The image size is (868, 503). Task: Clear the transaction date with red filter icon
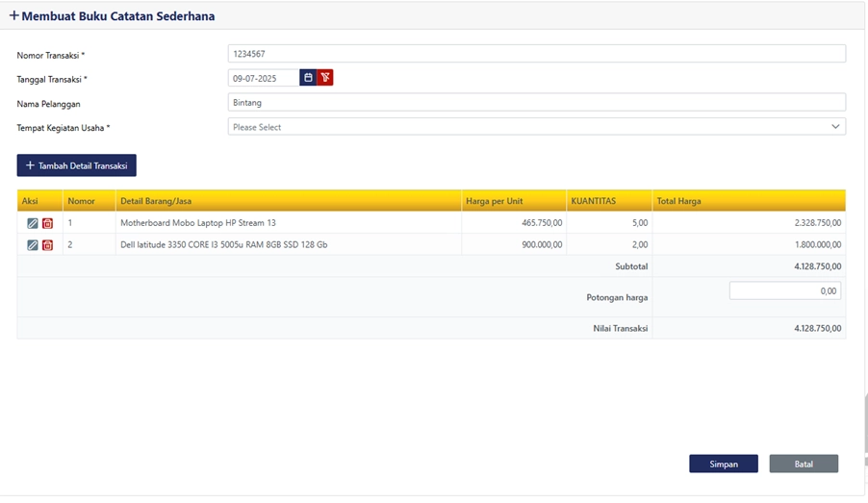[325, 78]
